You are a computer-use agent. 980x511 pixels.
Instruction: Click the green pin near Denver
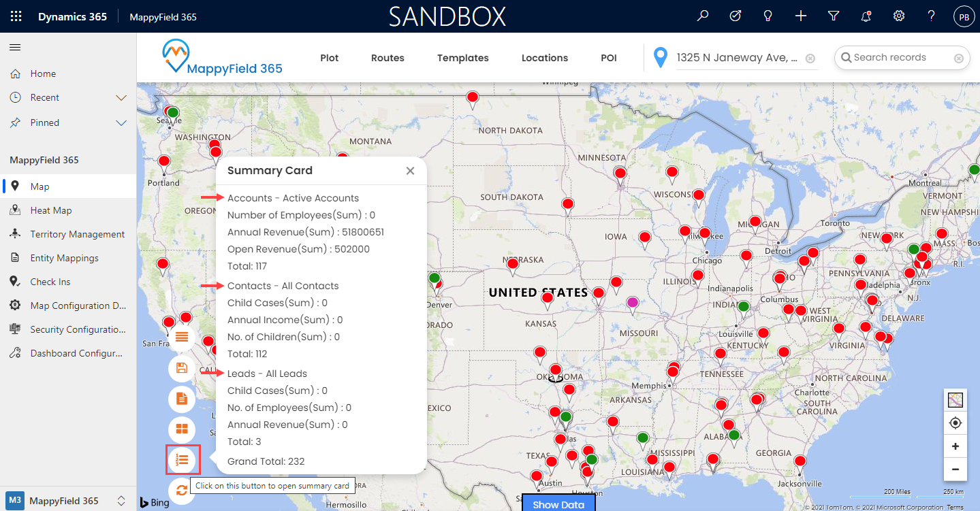(434, 280)
